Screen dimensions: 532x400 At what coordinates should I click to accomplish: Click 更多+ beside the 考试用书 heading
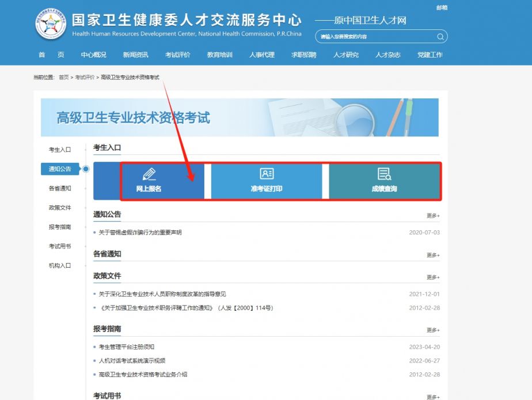434,397
